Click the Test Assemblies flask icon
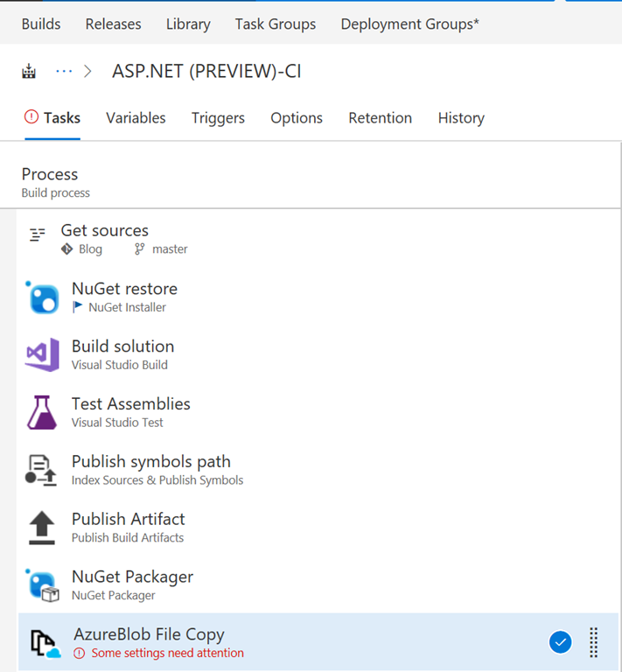Screen dimensions: 622x672 42,412
